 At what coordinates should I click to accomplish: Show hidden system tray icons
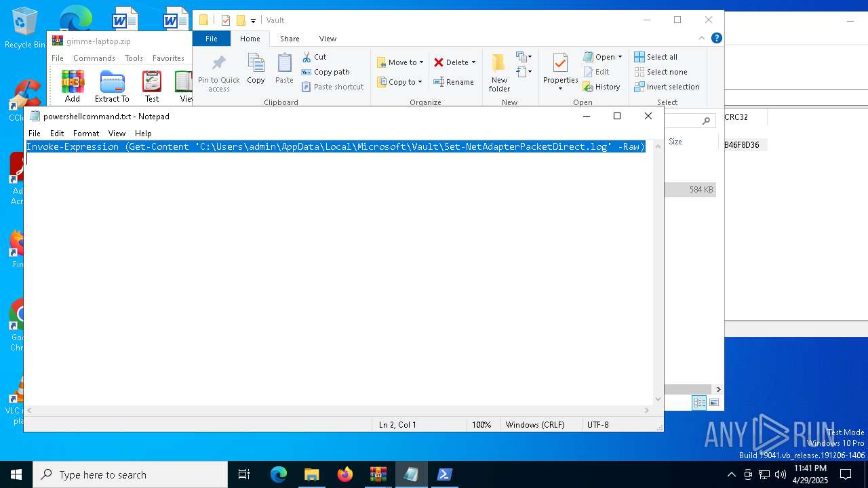[x=731, y=474]
